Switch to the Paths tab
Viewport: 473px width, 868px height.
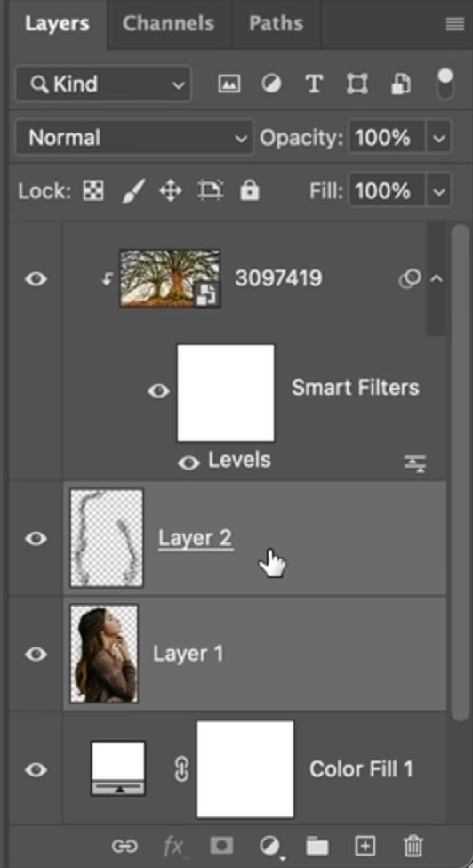point(276,23)
